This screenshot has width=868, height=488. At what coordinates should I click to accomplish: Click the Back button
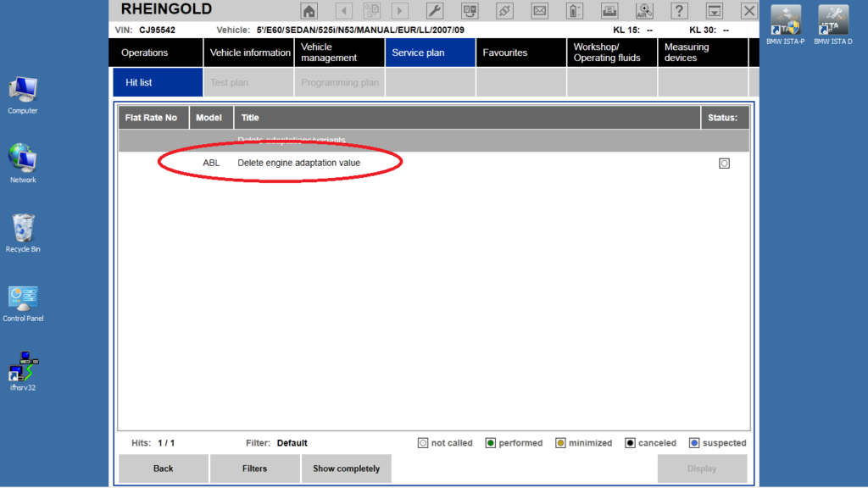click(164, 469)
